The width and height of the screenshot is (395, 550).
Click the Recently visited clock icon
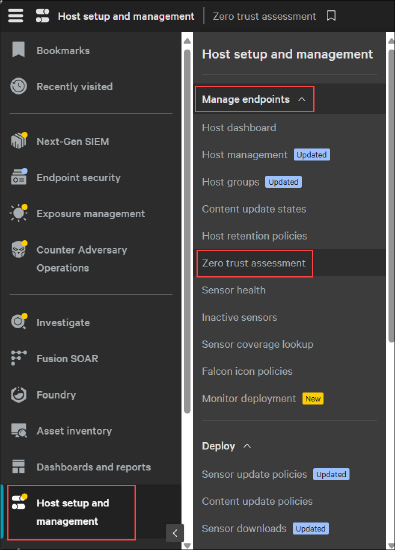click(18, 86)
